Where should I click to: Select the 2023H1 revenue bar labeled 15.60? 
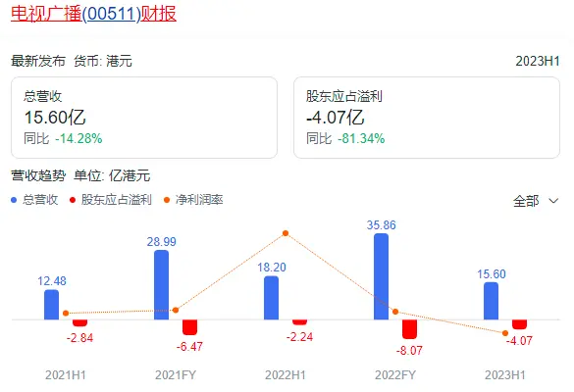pyautogui.click(x=491, y=301)
